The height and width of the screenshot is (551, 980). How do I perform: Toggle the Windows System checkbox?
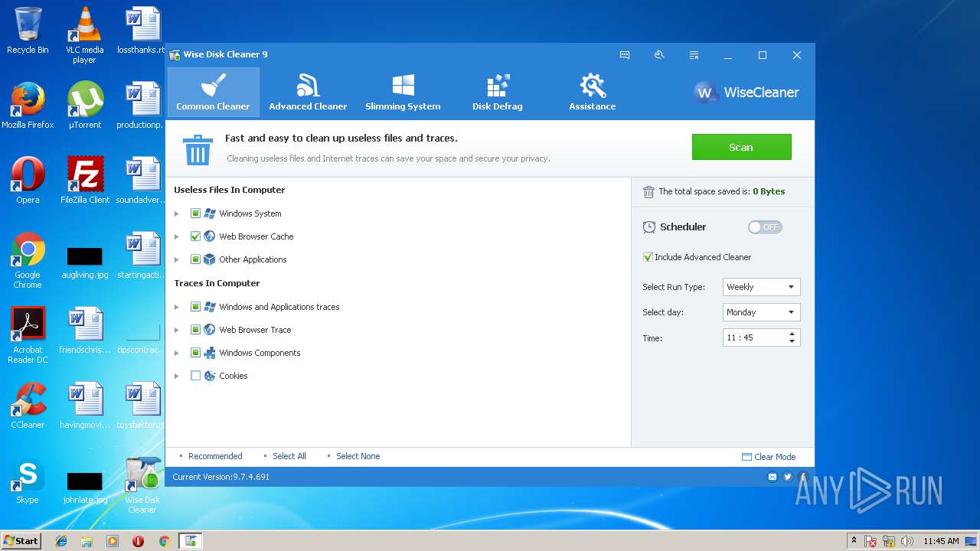[195, 214]
